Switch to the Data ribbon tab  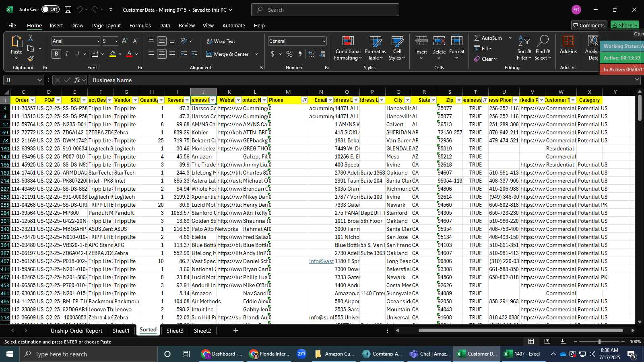point(165,25)
